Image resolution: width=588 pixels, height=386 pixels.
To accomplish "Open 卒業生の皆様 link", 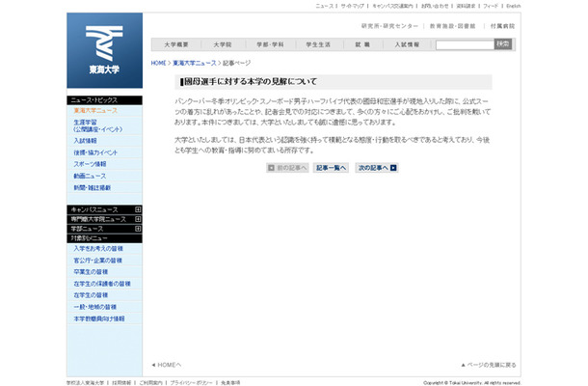I will pyautogui.click(x=91, y=272).
